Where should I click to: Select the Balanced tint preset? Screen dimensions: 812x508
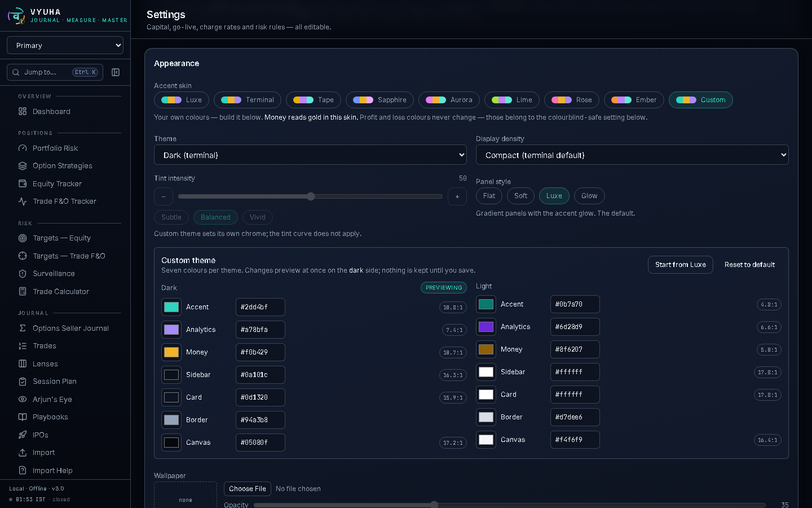point(215,217)
